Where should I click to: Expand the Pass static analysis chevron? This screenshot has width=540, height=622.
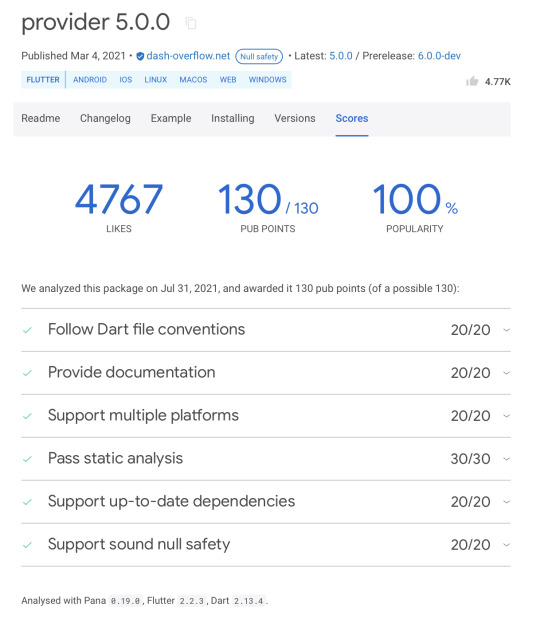506,459
